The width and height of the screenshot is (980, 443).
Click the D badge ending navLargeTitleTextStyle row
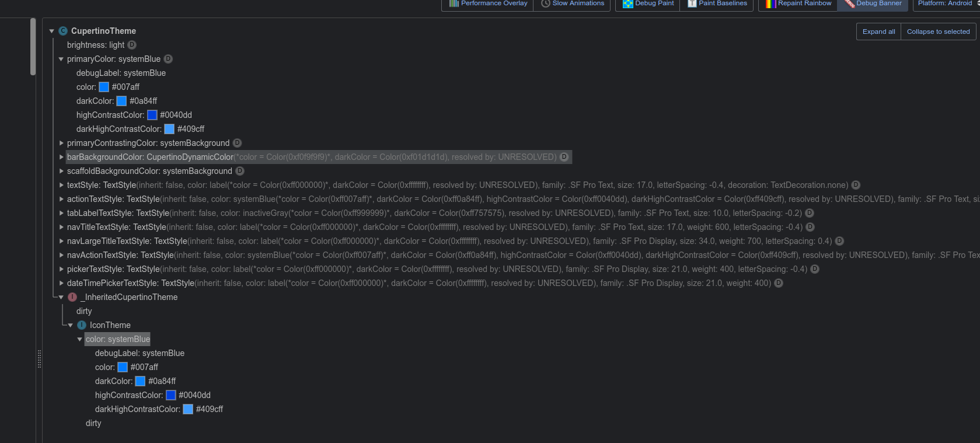839,241
